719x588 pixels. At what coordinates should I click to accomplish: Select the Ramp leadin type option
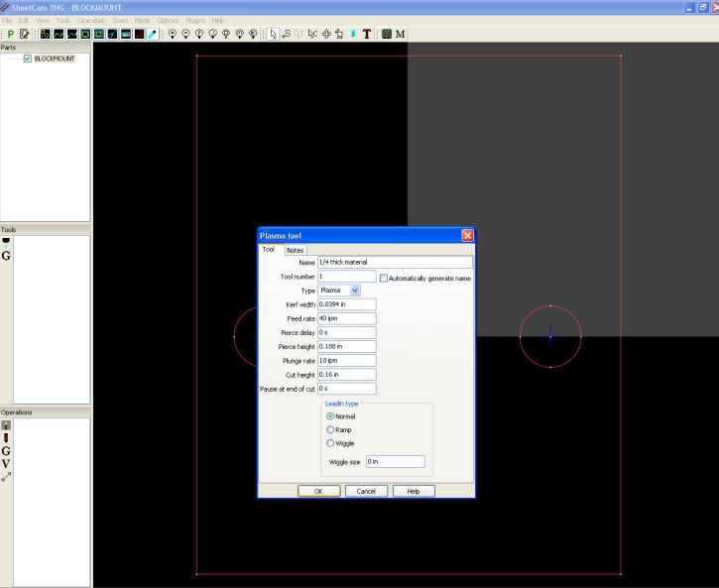330,429
